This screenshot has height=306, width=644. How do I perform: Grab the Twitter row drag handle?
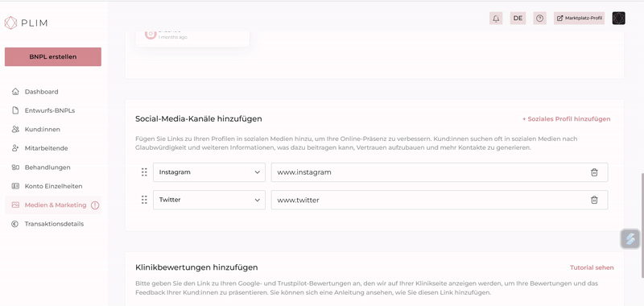click(x=144, y=200)
